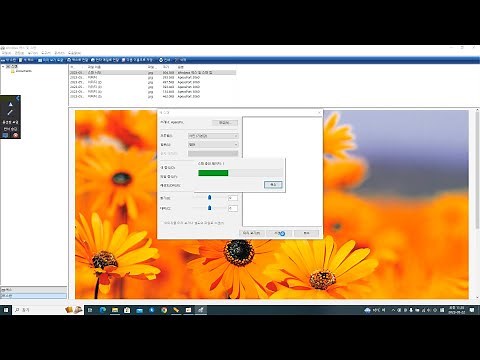Toggle the preview pane from the toolbar
Viewport: 480px width, 360px height.
click(x=51, y=60)
